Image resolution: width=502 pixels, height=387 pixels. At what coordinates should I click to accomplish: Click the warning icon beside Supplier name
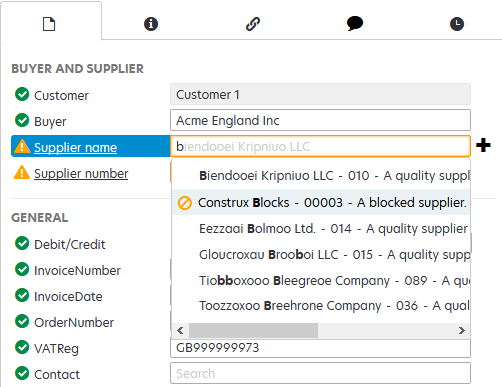tap(22, 146)
